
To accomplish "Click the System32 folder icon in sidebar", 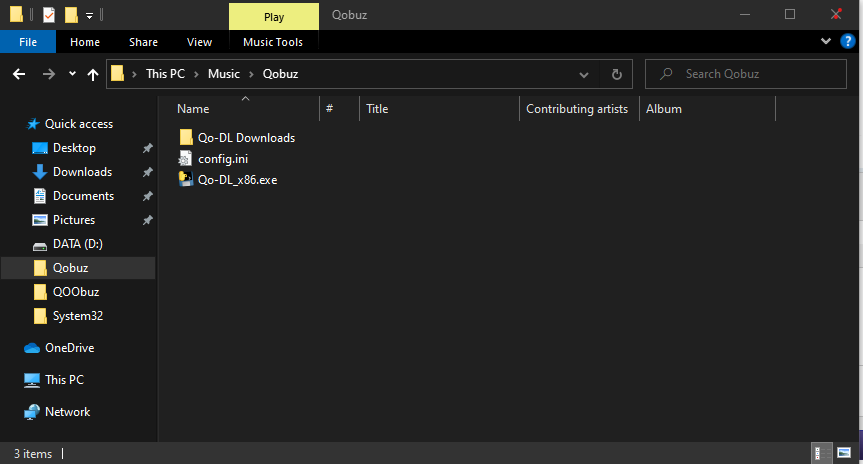I will (40, 316).
